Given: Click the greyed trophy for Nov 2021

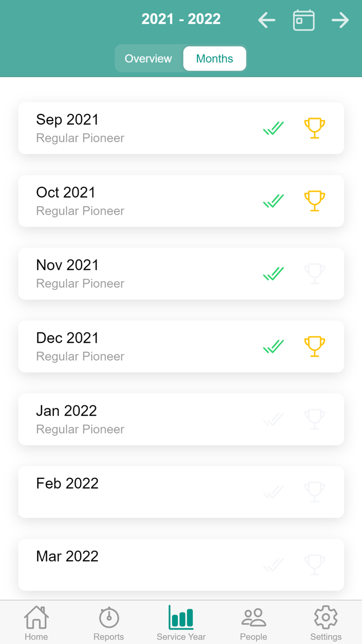Looking at the screenshot, I should click(314, 273).
